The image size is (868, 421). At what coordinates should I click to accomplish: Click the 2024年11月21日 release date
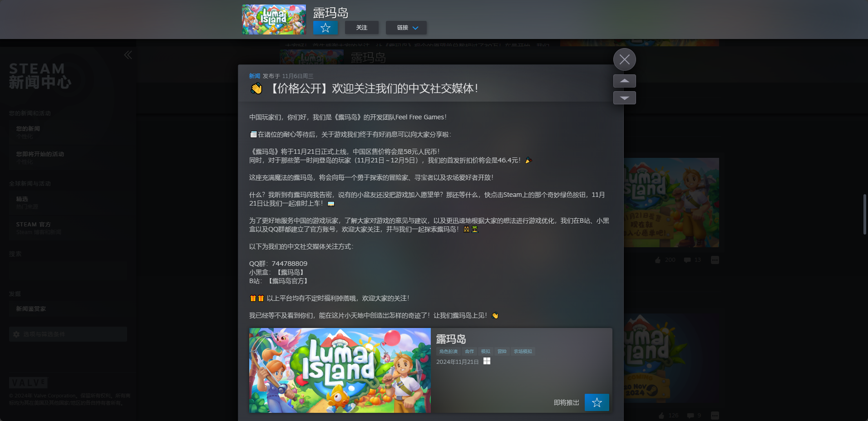457,362
